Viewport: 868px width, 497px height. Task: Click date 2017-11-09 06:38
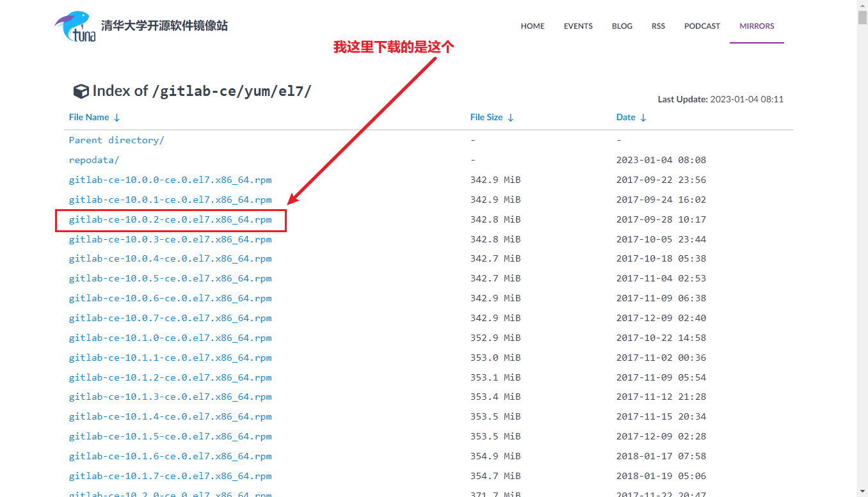(x=661, y=298)
